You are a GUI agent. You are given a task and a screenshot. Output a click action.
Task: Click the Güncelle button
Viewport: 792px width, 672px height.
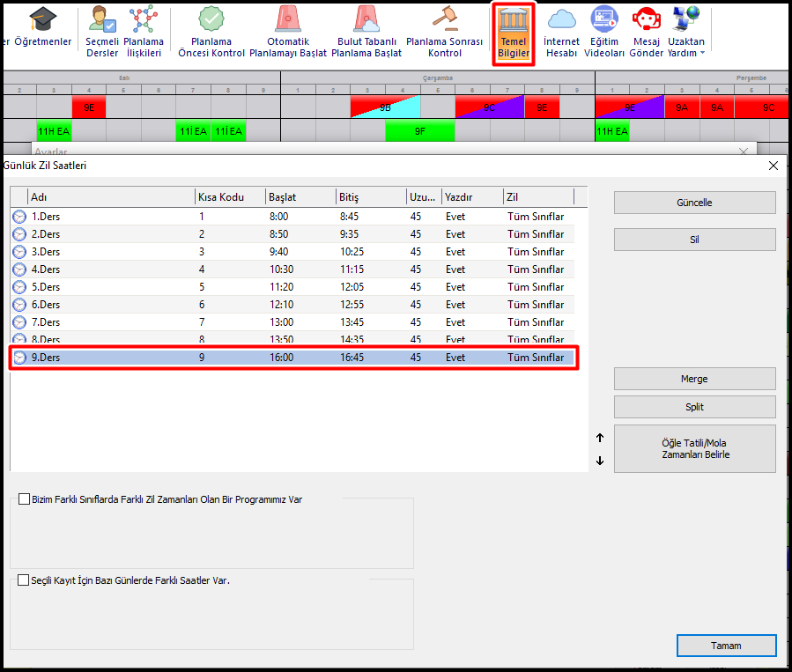click(x=694, y=203)
